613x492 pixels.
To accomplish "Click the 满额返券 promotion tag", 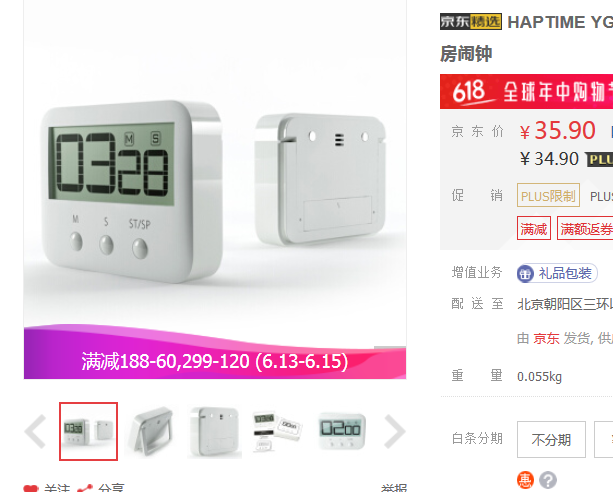I will click(585, 228).
